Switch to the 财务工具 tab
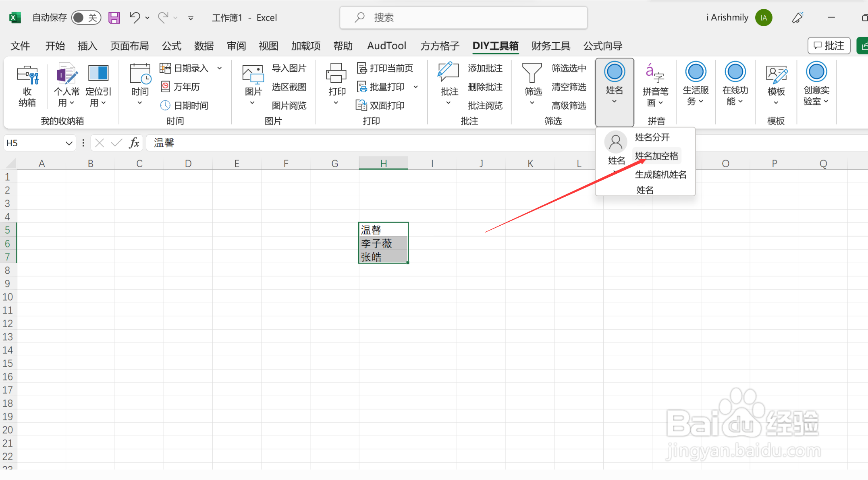Screen dimensions: 868x480 [x=550, y=46]
